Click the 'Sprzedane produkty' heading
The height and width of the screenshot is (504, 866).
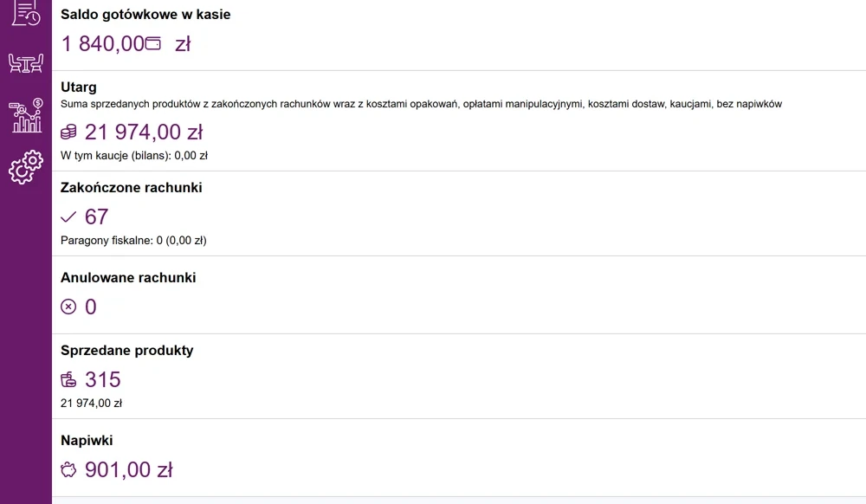click(x=127, y=351)
